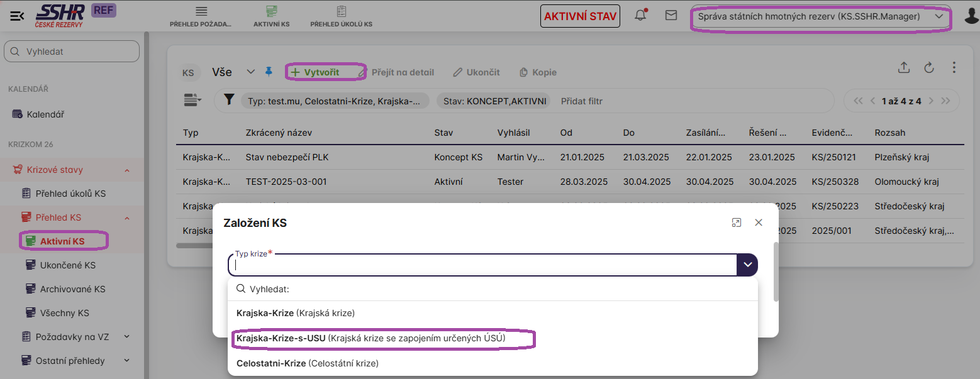Screen dimensions: 980x379
Task: Select Krajska-Krize-s-USU option
Action: 370,338
